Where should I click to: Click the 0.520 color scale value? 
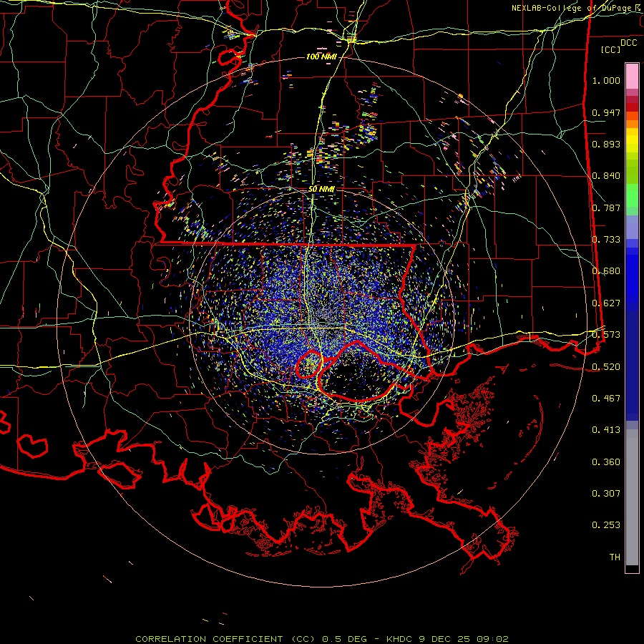tap(606, 367)
